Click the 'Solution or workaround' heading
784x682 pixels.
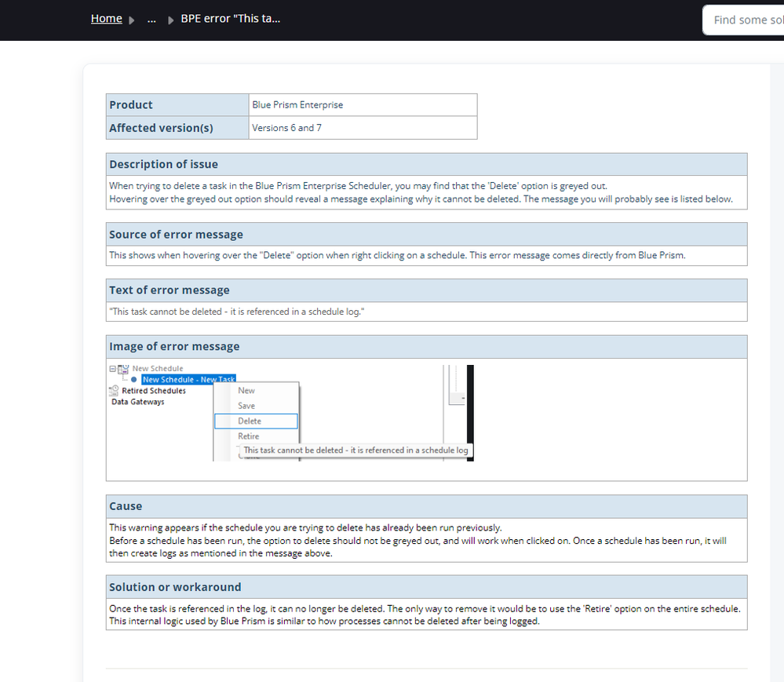click(175, 587)
